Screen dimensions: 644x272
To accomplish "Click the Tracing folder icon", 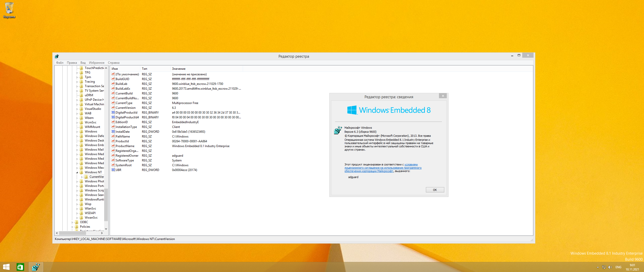I will pos(82,82).
